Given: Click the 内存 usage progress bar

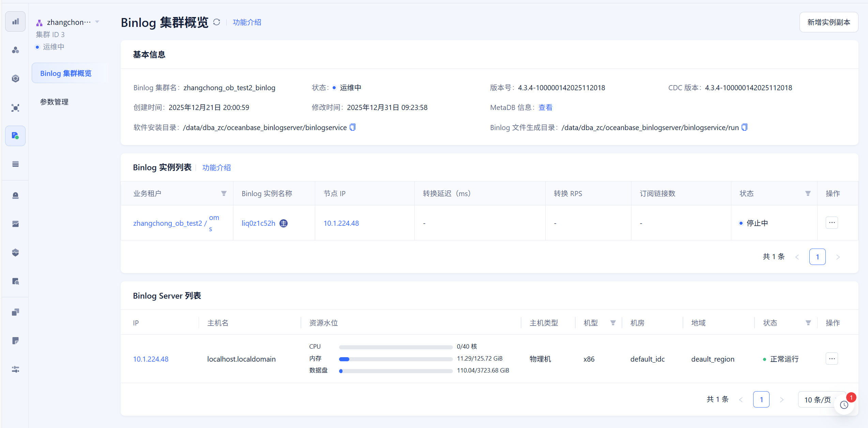Looking at the screenshot, I should click(x=395, y=359).
